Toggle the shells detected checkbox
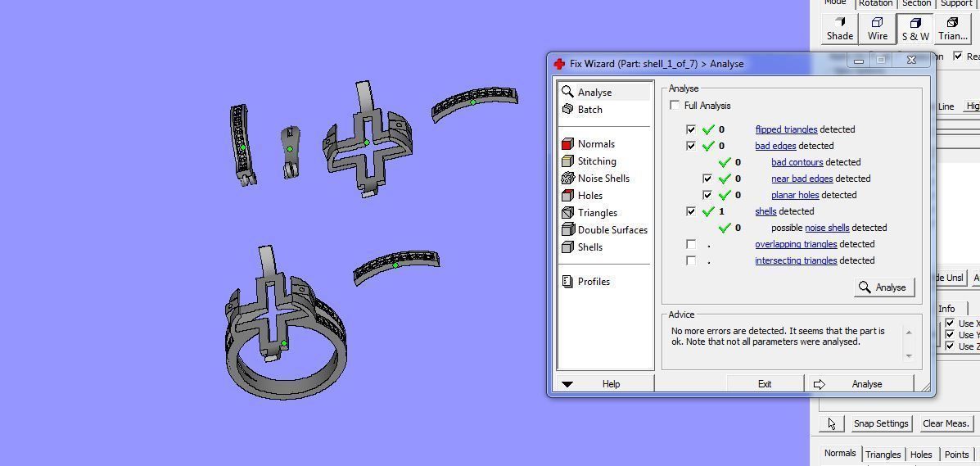Screen dimensions: 980x466 tap(691, 210)
